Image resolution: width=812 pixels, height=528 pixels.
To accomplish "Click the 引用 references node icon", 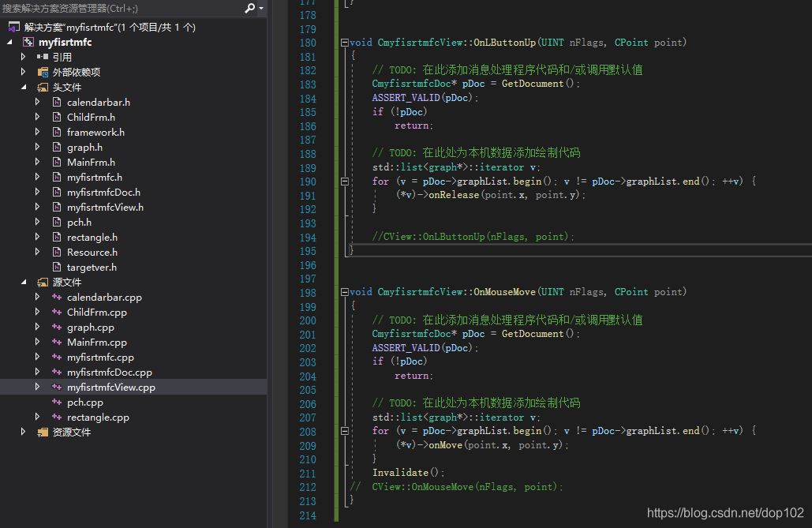I will [43, 57].
